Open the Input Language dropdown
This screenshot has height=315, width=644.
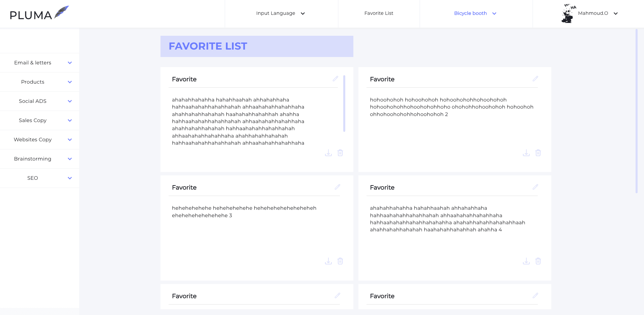pos(281,13)
